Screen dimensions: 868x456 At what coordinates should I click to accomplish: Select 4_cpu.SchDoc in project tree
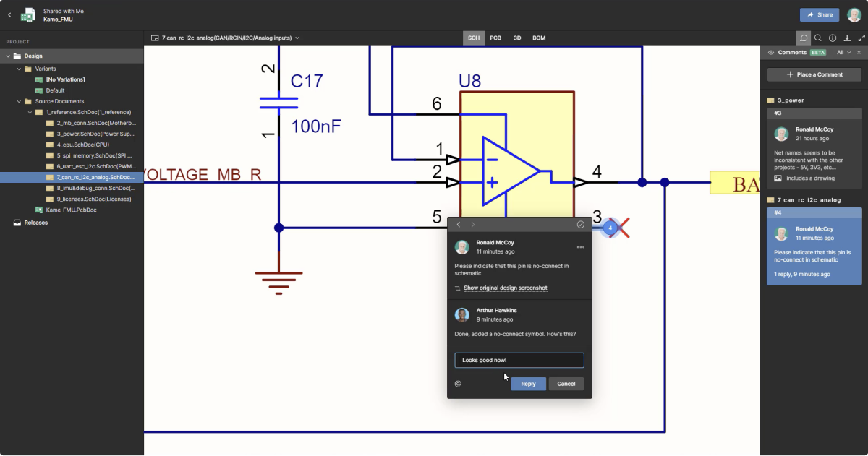point(82,145)
